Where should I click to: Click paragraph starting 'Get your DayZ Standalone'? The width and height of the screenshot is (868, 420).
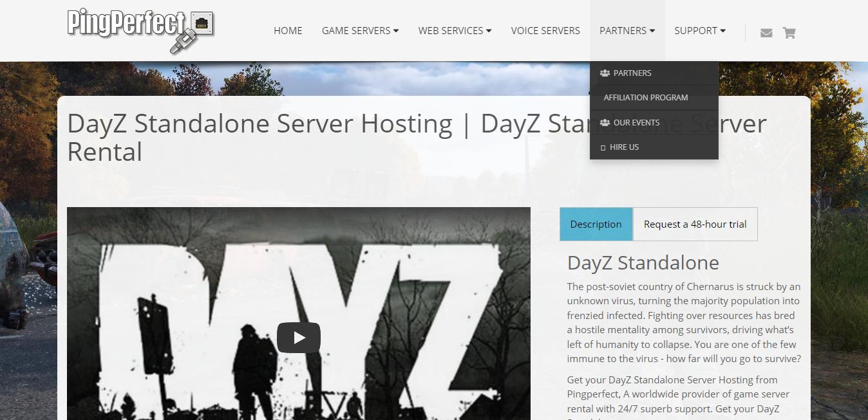(x=679, y=397)
